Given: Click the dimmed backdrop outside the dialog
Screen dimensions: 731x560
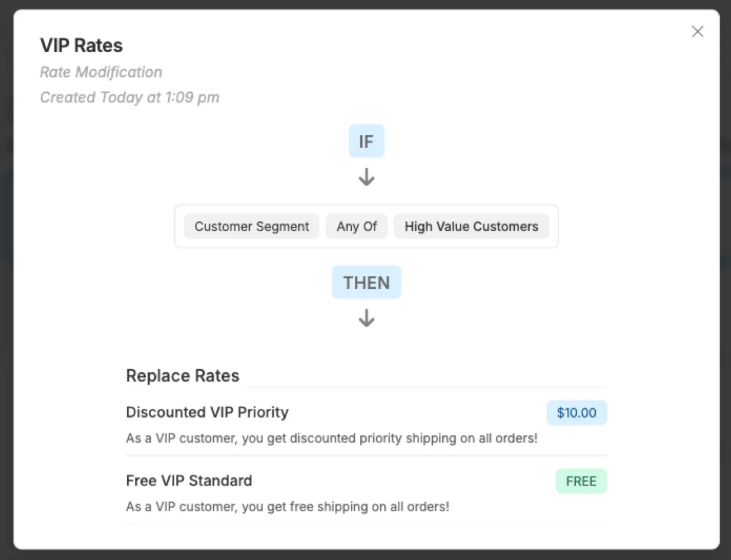Looking at the screenshot, I should 6,295.
